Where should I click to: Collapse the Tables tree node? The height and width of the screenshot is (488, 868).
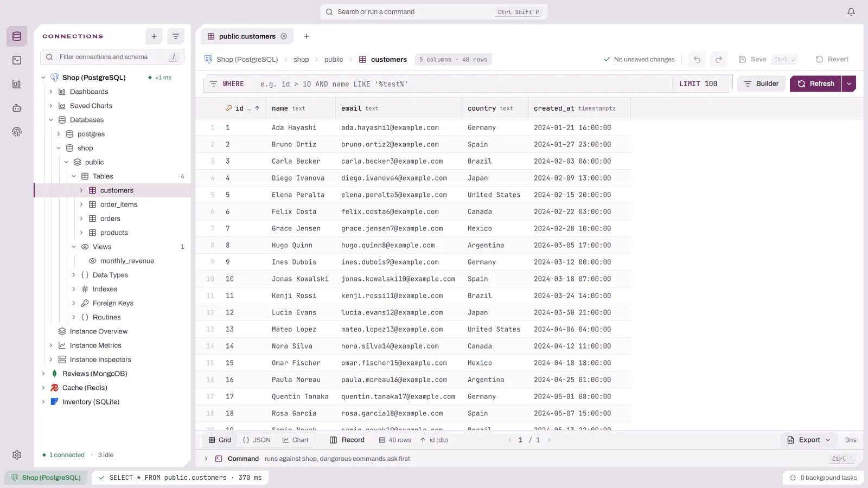pos(74,176)
